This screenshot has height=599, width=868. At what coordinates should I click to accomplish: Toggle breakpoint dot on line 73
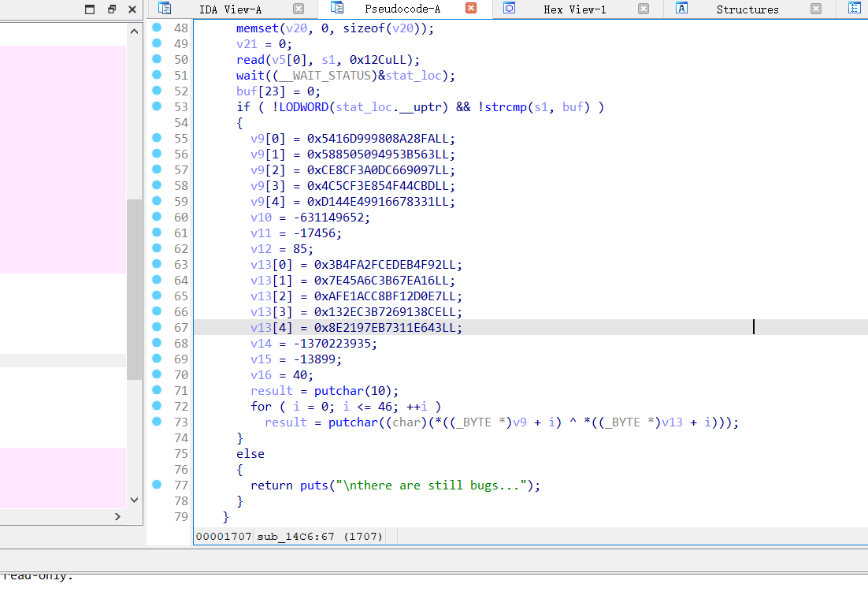point(157,422)
